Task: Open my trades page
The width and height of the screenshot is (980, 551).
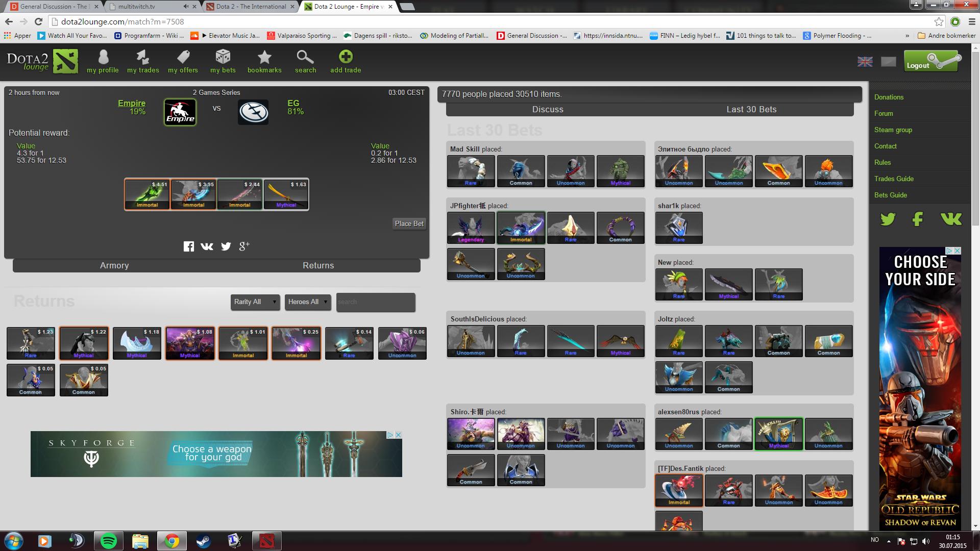Action: click(143, 61)
